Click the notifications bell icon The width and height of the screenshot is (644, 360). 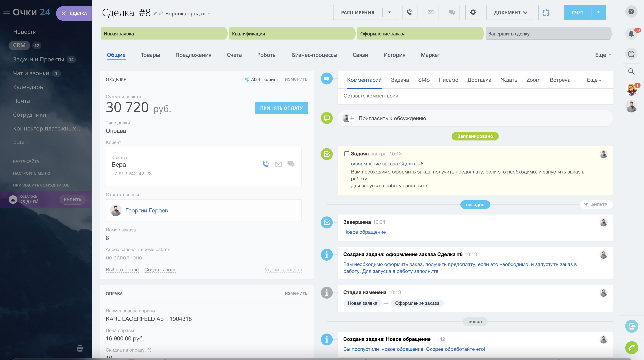coord(631,34)
